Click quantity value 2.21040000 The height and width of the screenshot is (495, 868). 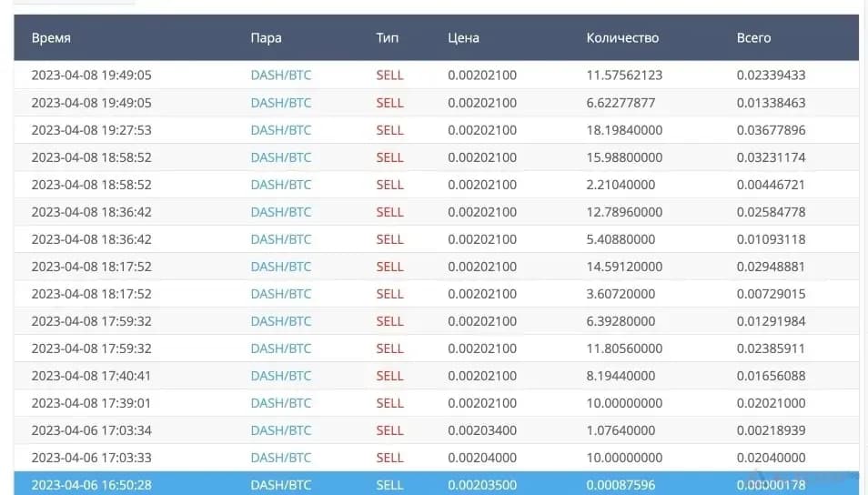click(x=621, y=185)
